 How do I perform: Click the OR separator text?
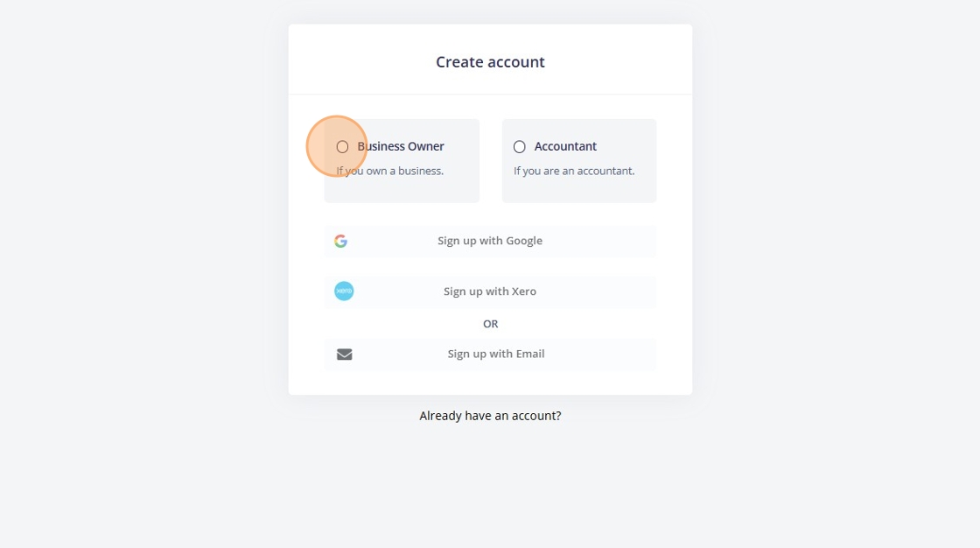tap(490, 323)
